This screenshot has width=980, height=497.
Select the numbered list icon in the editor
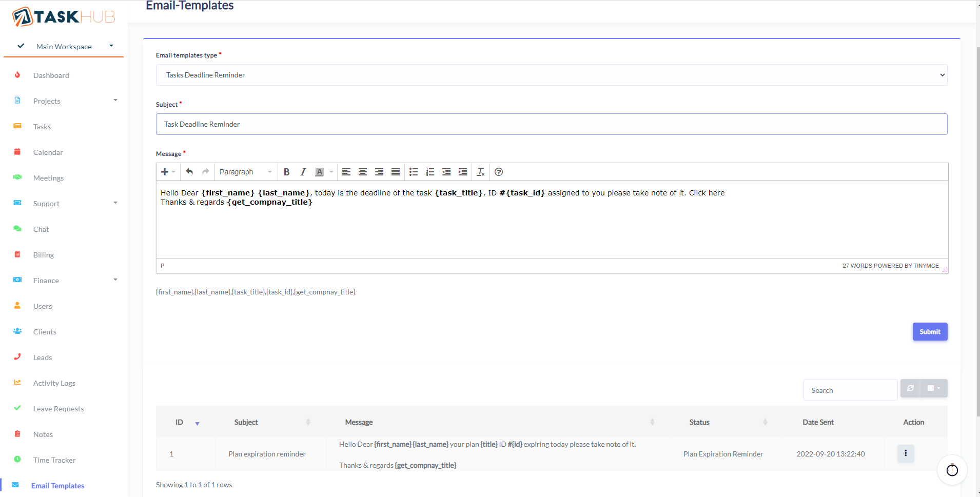[430, 172]
